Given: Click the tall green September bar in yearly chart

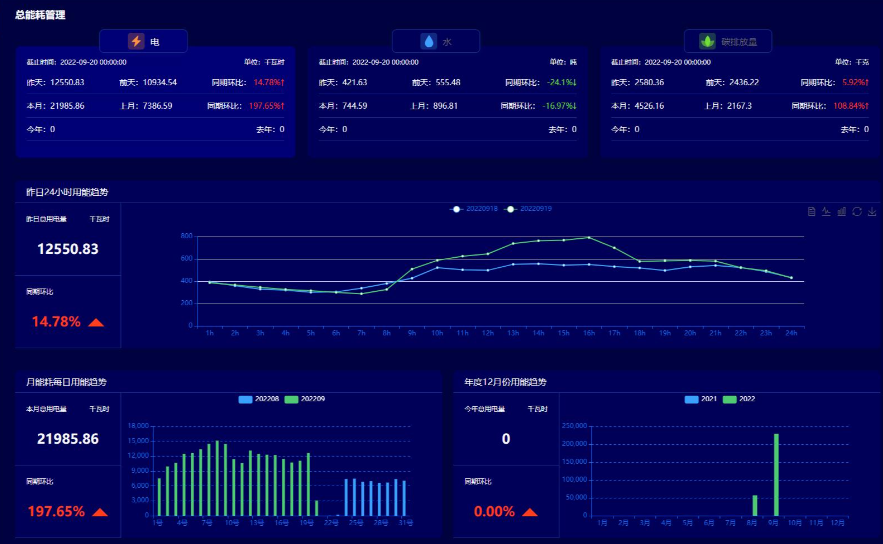Looking at the screenshot, I should pyautogui.click(x=776, y=475).
